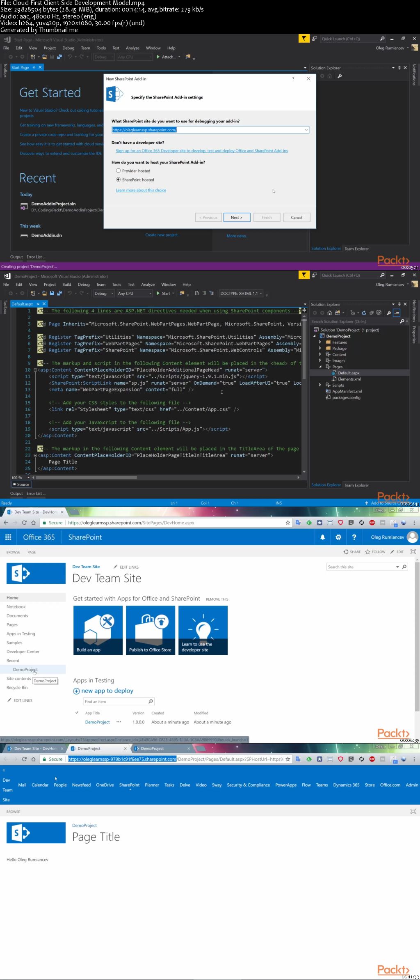Image resolution: width=420 pixels, height=980 pixels.
Task: Click Solution Explorer Home icon in DemoProject window
Action: (x=329, y=313)
